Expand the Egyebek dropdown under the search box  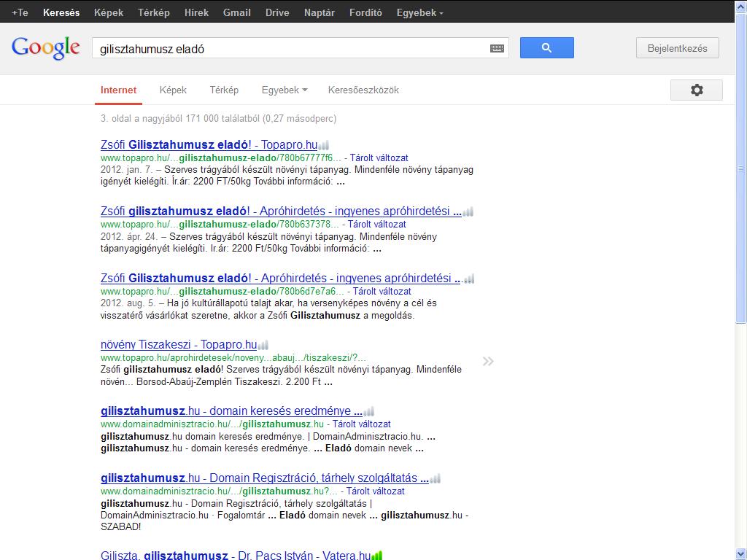pos(285,90)
